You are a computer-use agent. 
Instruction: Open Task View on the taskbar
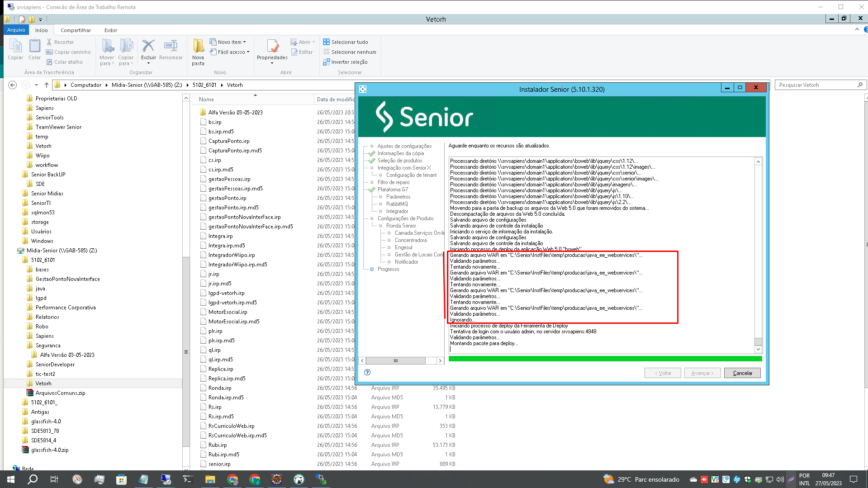(54, 479)
